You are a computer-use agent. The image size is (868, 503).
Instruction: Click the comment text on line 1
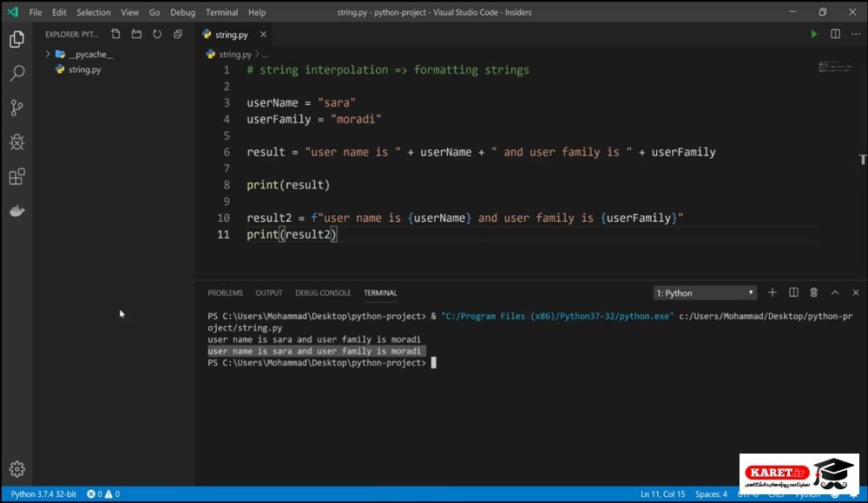coord(388,70)
